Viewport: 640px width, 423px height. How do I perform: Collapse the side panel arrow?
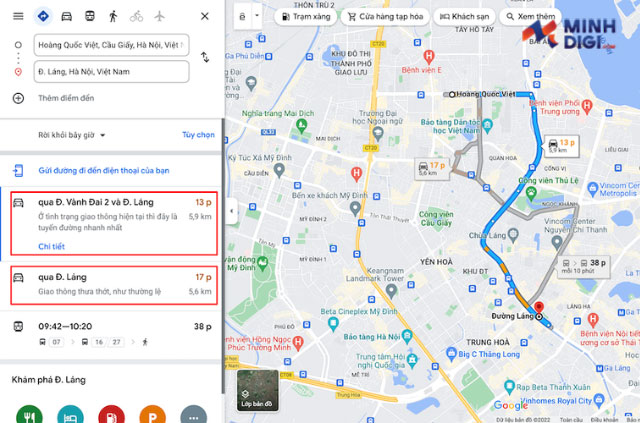point(231,211)
